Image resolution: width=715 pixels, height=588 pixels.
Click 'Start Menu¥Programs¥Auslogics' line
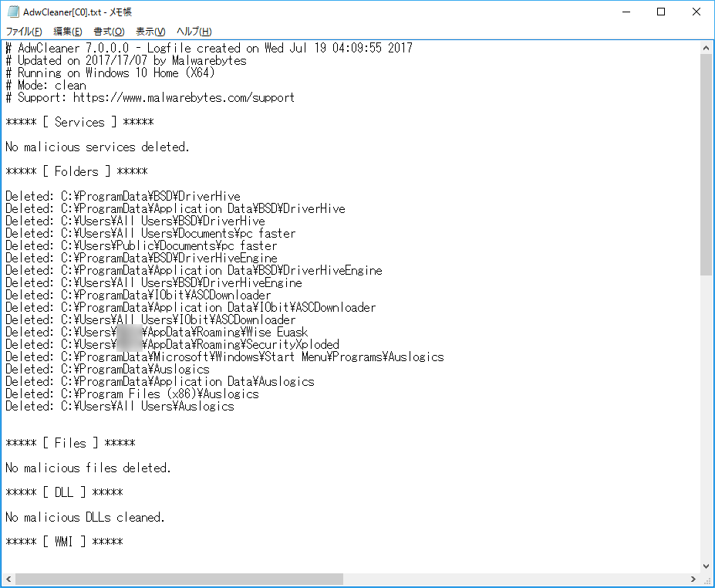(224, 357)
